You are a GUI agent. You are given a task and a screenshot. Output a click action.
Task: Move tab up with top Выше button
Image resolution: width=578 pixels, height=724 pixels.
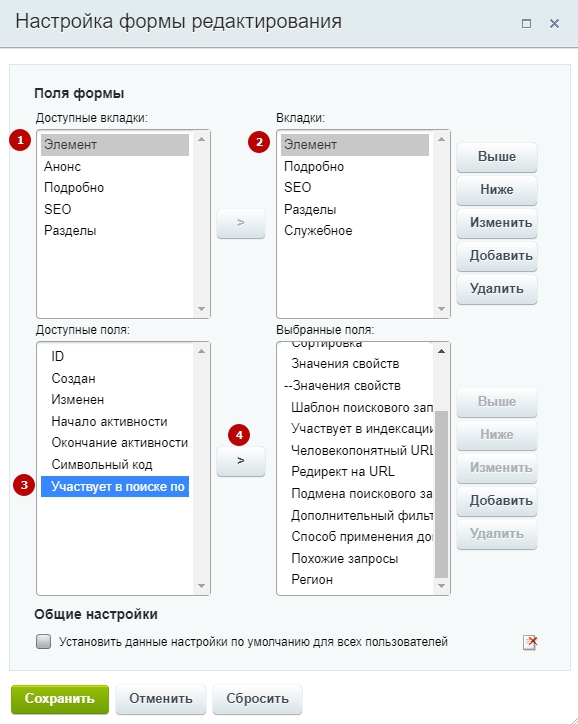(x=497, y=157)
